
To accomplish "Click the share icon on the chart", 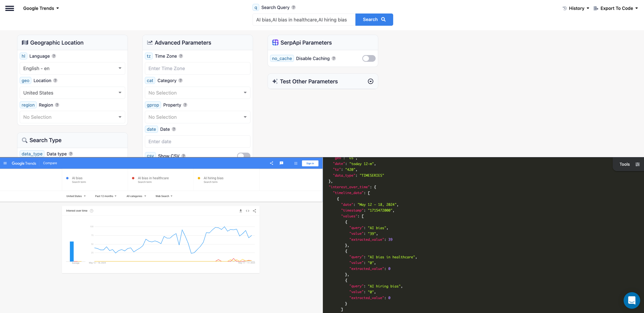I will click(254, 211).
